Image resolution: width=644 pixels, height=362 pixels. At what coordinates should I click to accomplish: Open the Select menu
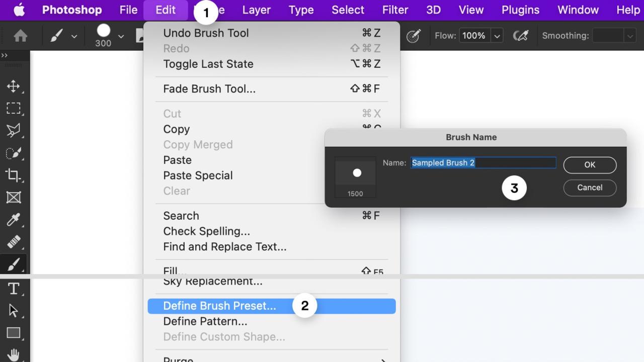(348, 10)
